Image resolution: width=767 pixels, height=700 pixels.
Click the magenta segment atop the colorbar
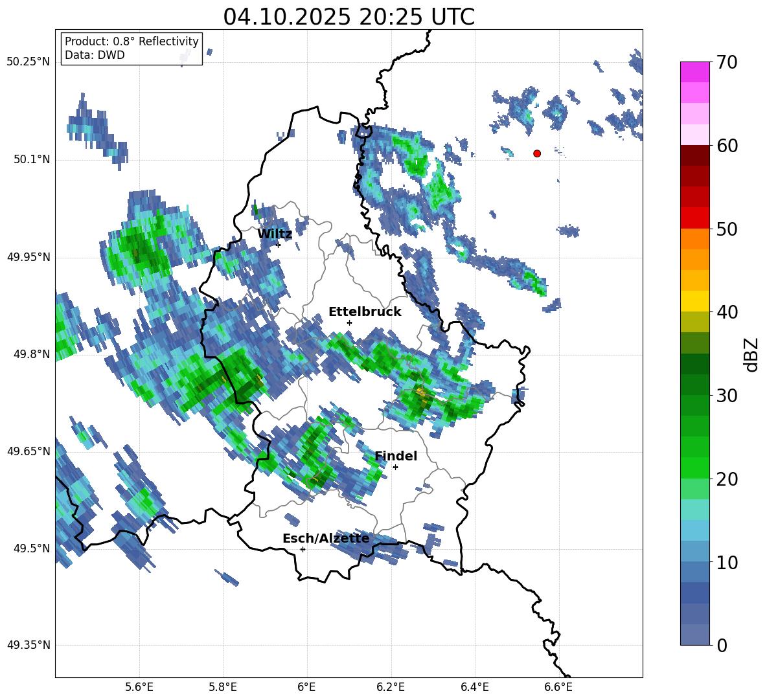pos(695,72)
